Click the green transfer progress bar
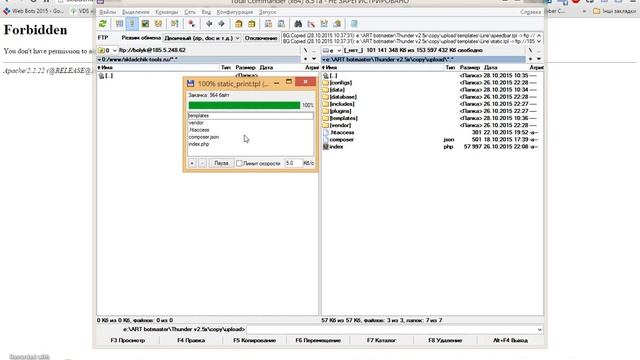Viewport: 640px width, 360px height. (x=244, y=105)
